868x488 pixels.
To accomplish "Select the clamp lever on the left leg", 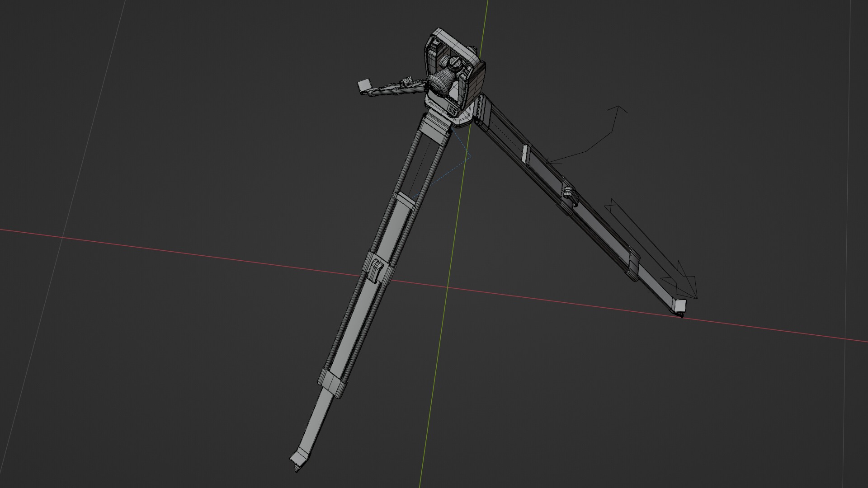I will point(376,270).
